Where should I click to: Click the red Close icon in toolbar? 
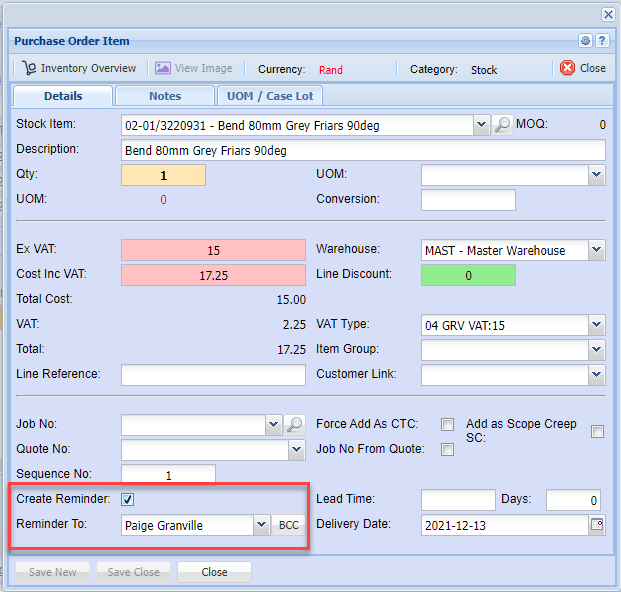click(568, 68)
